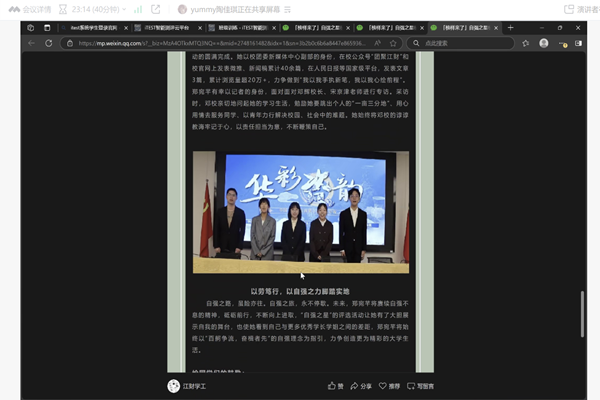Click the 赞 (like) thumbs-up icon
Image resolution: width=600 pixels, height=400 pixels.
pos(331,386)
